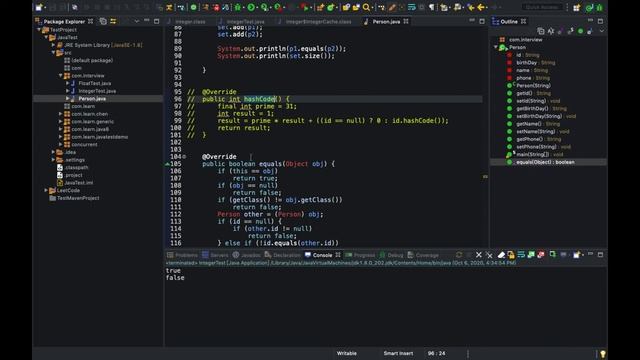Switch to the Debug perspective bug icon

click(x=599, y=7)
